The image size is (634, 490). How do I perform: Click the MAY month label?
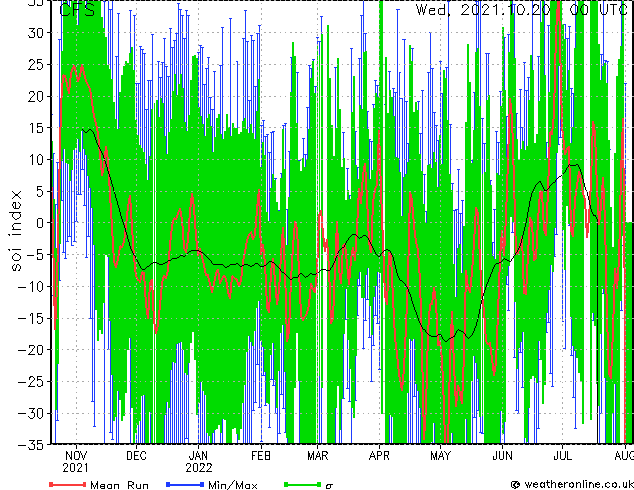point(440,456)
